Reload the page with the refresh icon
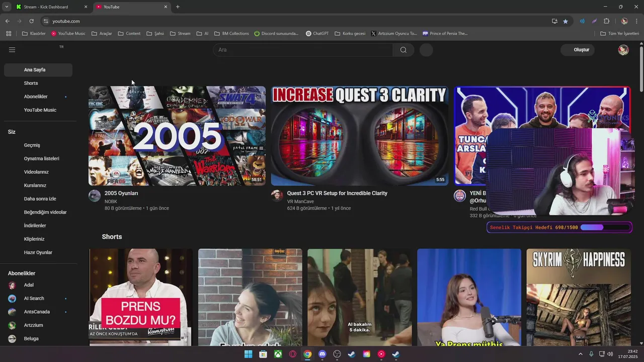The width and height of the screenshot is (644, 362). tap(31, 21)
